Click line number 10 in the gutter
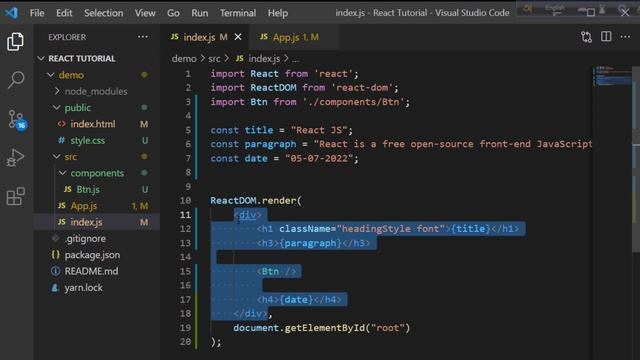The height and width of the screenshot is (360, 640). click(x=185, y=200)
